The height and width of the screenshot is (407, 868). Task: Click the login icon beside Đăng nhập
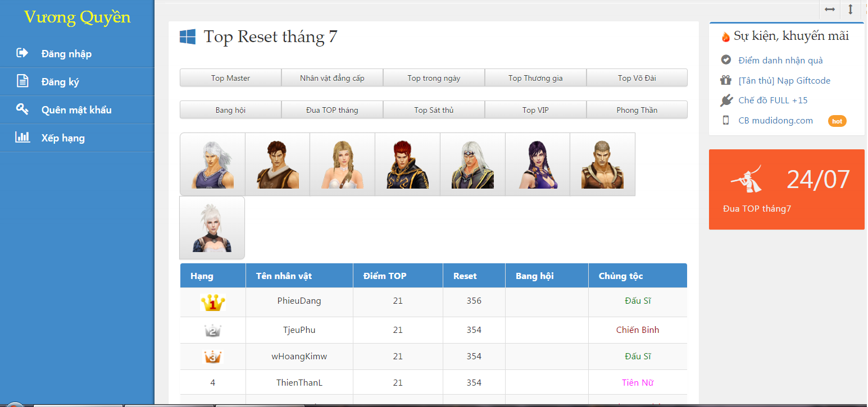[22, 53]
